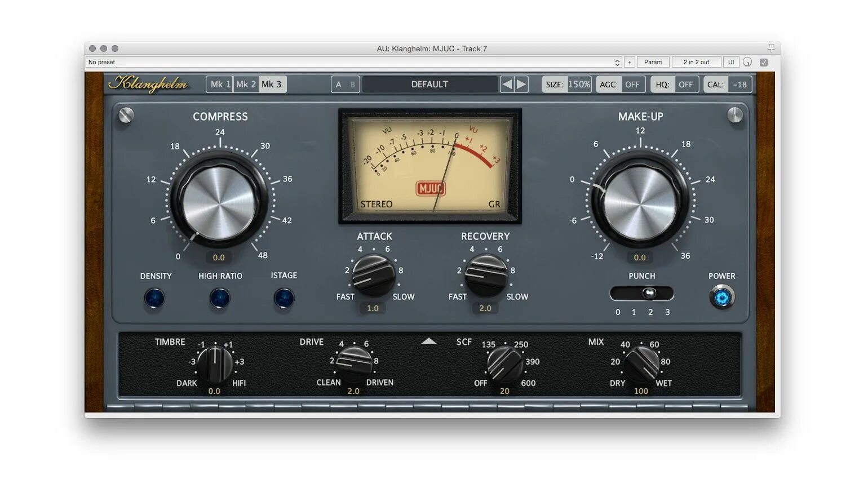868x479 pixels.
Task: Go to next preset with right arrow
Action: pyautogui.click(x=521, y=85)
